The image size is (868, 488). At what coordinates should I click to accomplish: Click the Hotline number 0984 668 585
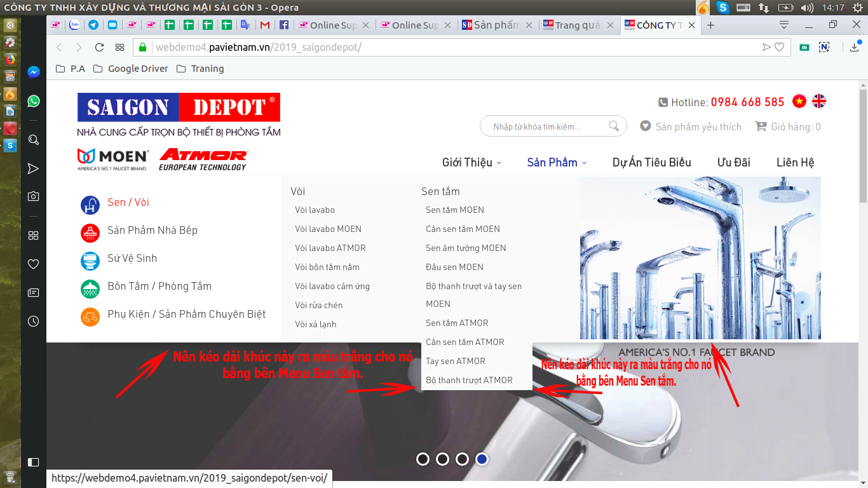click(747, 102)
